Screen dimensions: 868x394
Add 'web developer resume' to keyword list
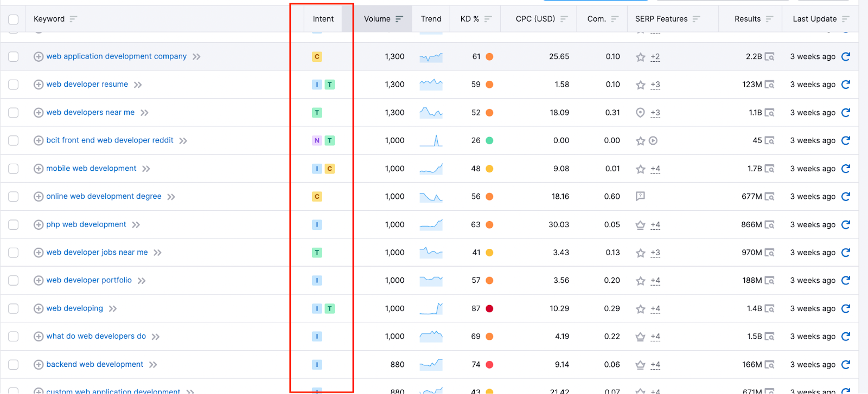pyautogui.click(x=39, y=85)
